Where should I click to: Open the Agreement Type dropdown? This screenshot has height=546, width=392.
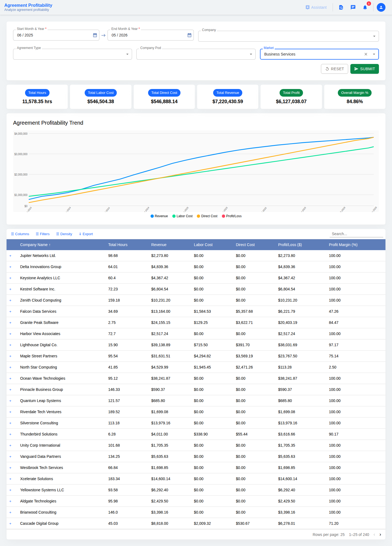click(x=72, y=54)
